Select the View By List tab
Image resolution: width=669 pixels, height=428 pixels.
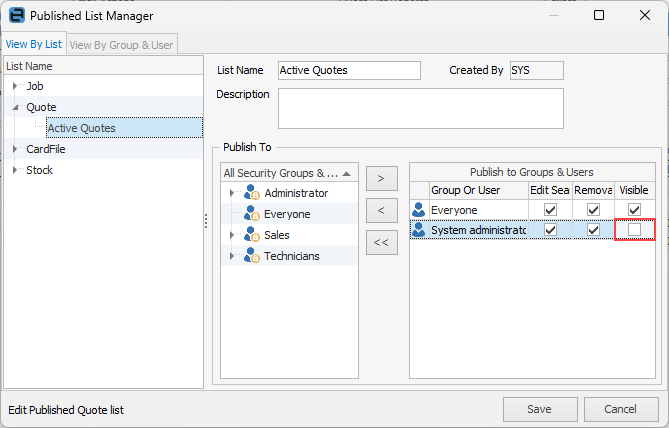(33, 44)
